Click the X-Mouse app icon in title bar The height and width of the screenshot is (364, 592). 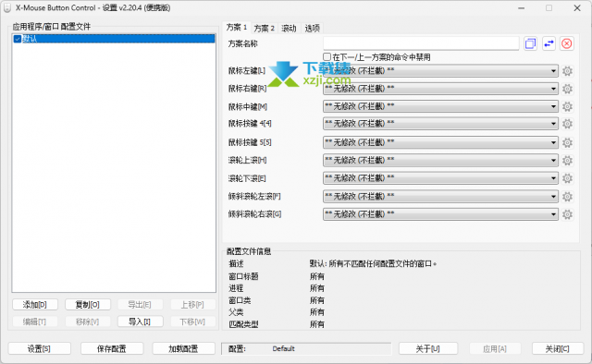pos(7,8)
